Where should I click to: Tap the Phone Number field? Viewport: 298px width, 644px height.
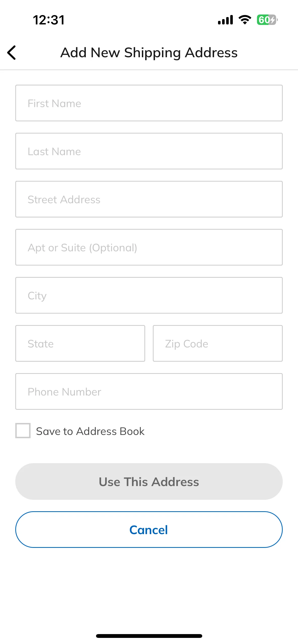tap(149, 391)
